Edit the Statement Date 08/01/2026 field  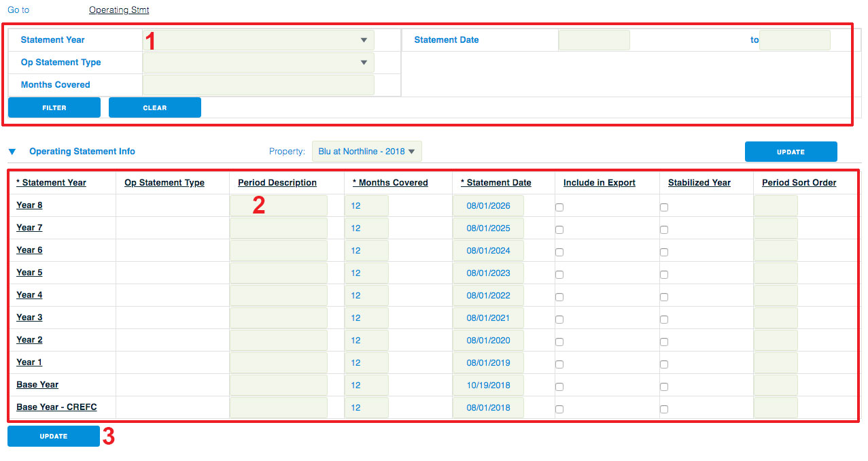point(488,206)
